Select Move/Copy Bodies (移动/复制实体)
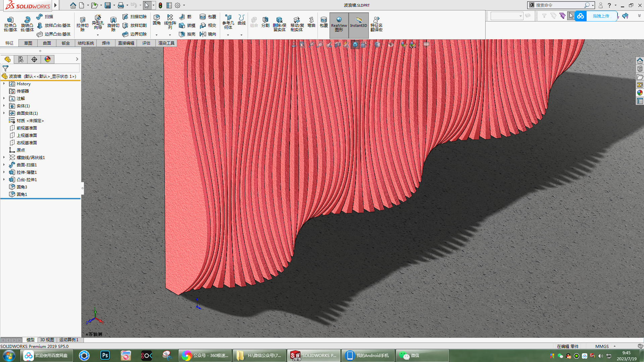644x362 pixels. pyautogui.click(x=297, y=24)
